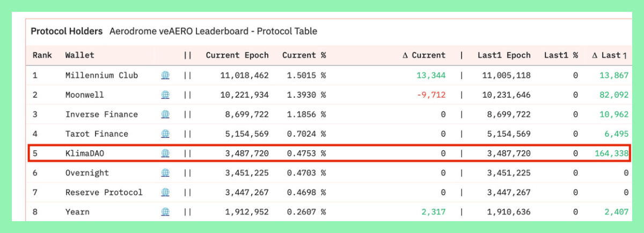644x233 pixels.
Task: Select Inverse Finance wallet name
Action: 101,114
